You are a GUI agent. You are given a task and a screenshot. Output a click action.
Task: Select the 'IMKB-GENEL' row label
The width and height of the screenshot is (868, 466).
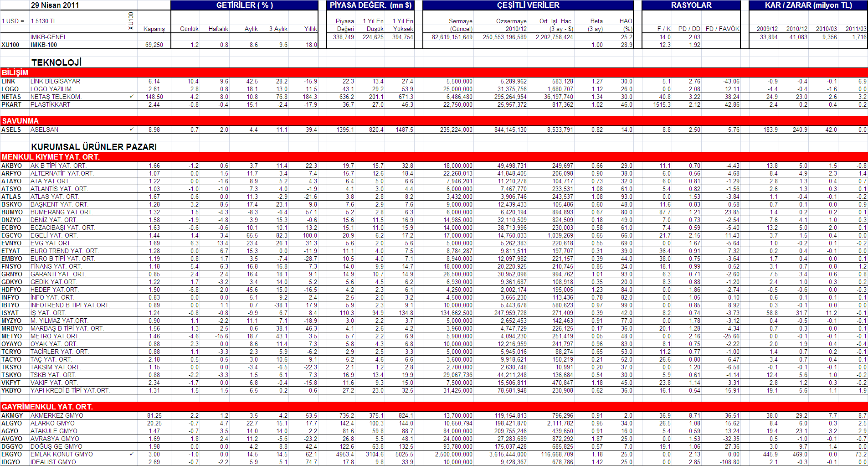(49, 37)
